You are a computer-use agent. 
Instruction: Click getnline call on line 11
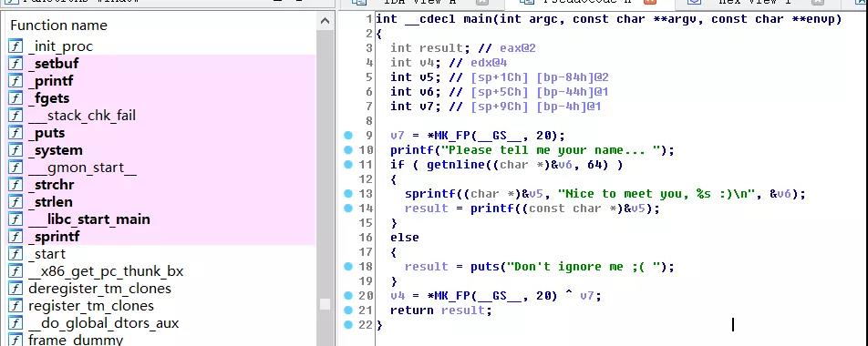(x=448, y=165)
